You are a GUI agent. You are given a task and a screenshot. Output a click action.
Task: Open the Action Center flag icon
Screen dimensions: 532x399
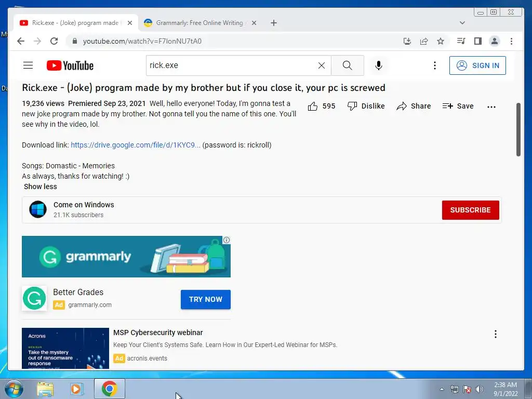(467, 389)
